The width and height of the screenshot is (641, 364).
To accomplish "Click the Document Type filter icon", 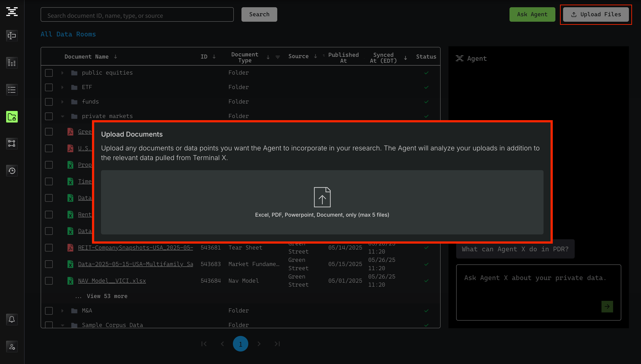I will tap(277, 57).
